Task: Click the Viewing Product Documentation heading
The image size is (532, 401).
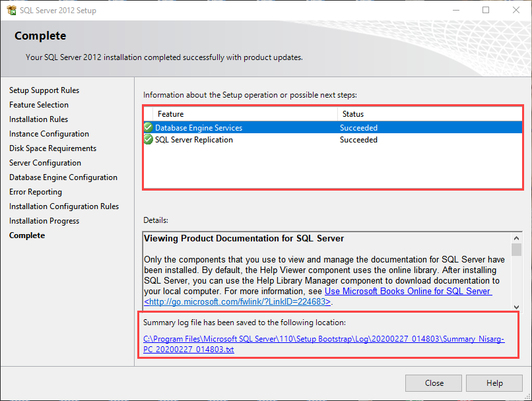Action: pyautogui.click(x=244, y=238)
